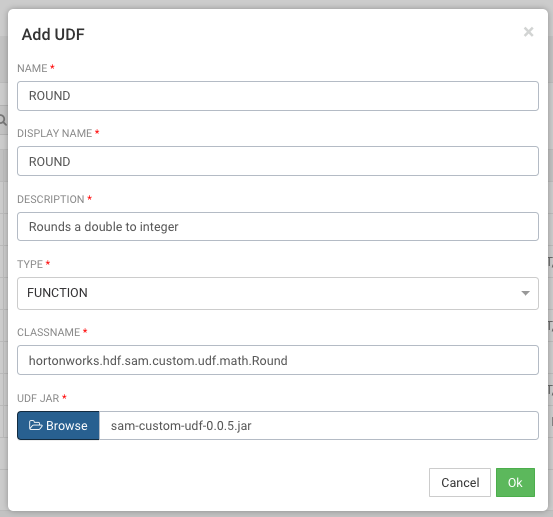Select the 'Rounds a double to integer' description field
The image size is (553, 517).
coord(278,226)
